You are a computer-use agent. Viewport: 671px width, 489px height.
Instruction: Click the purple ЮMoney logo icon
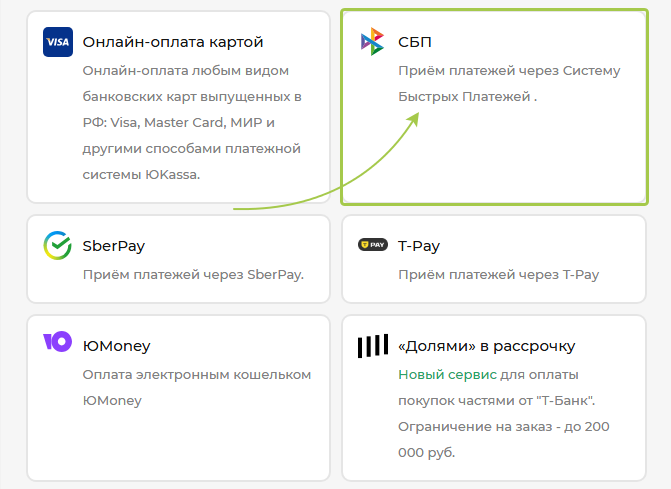(58, 342)
